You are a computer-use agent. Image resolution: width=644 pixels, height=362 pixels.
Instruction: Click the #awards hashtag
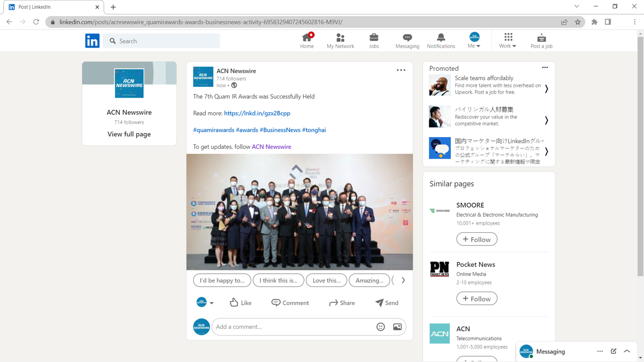(x=247, y=130)
